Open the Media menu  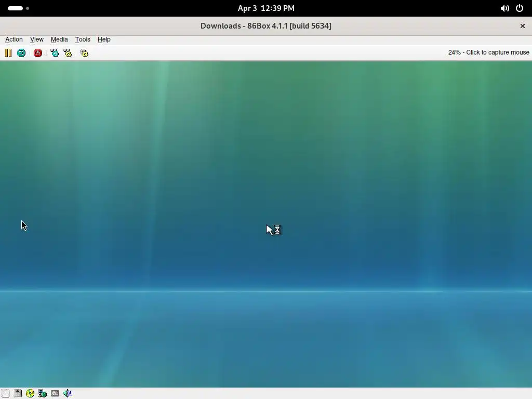(59, 39)
